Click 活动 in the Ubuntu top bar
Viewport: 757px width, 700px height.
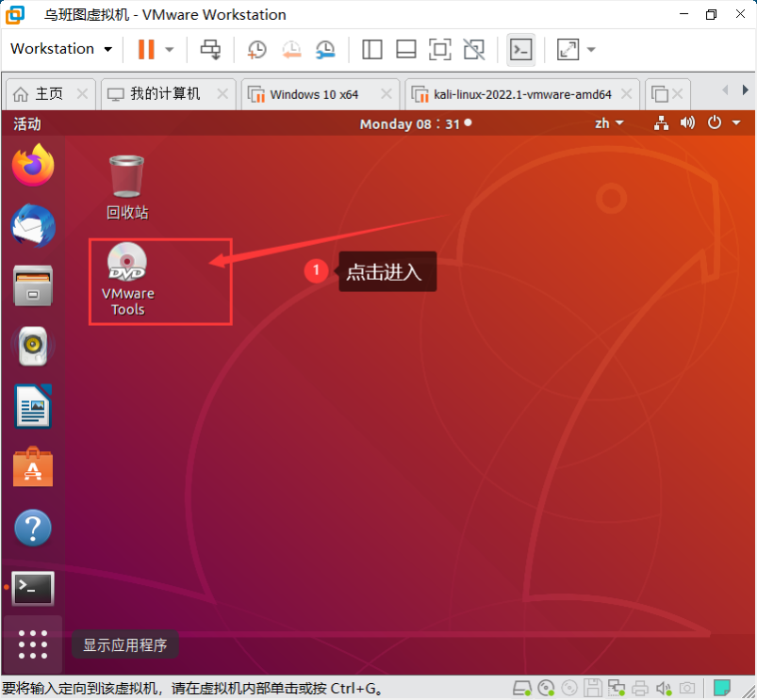pos(27,124)
